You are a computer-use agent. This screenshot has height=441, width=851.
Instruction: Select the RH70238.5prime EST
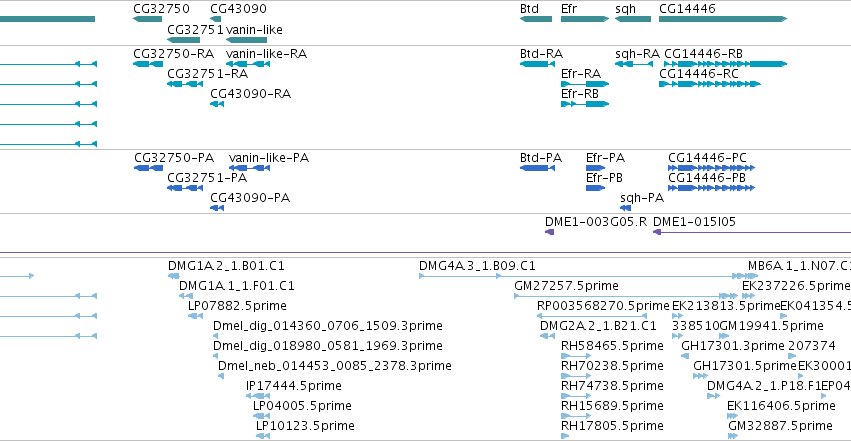tap(576, 376)
